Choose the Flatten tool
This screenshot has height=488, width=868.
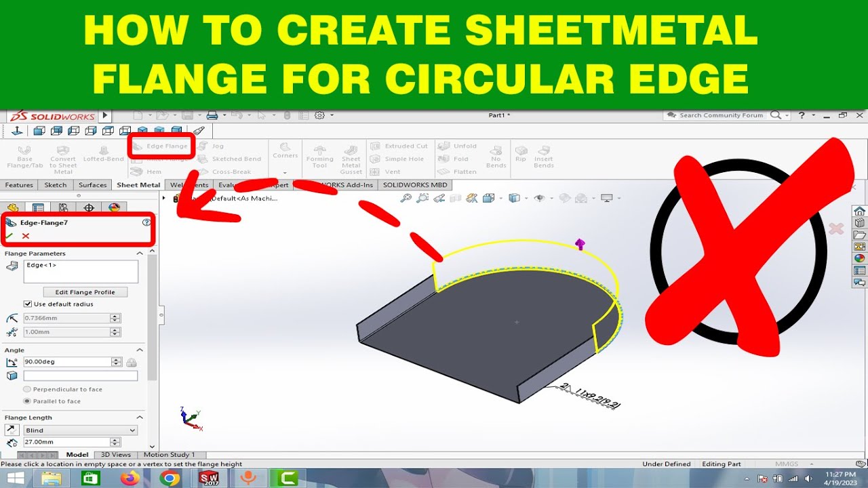pyautogui.click(x=458, y=171)
